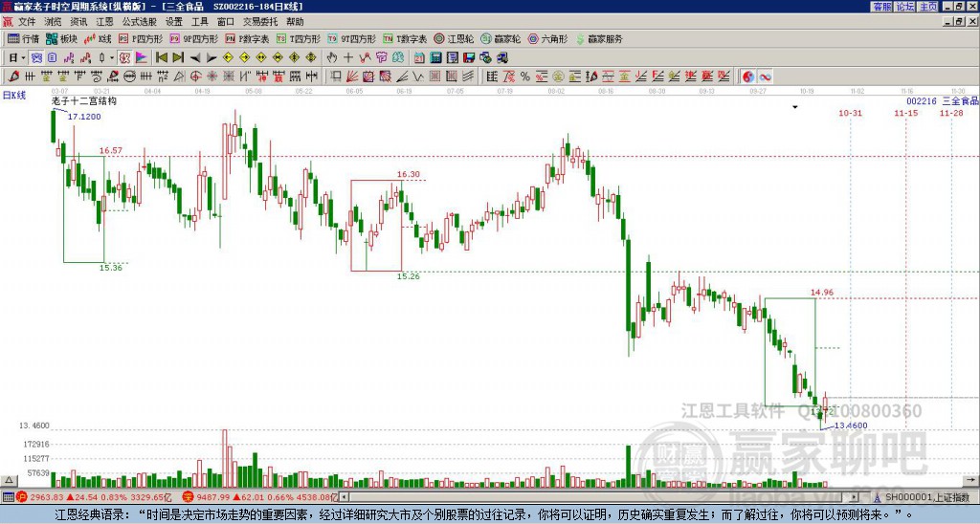
Task: Select the percent % drawing tool
Action: [524, 76]
